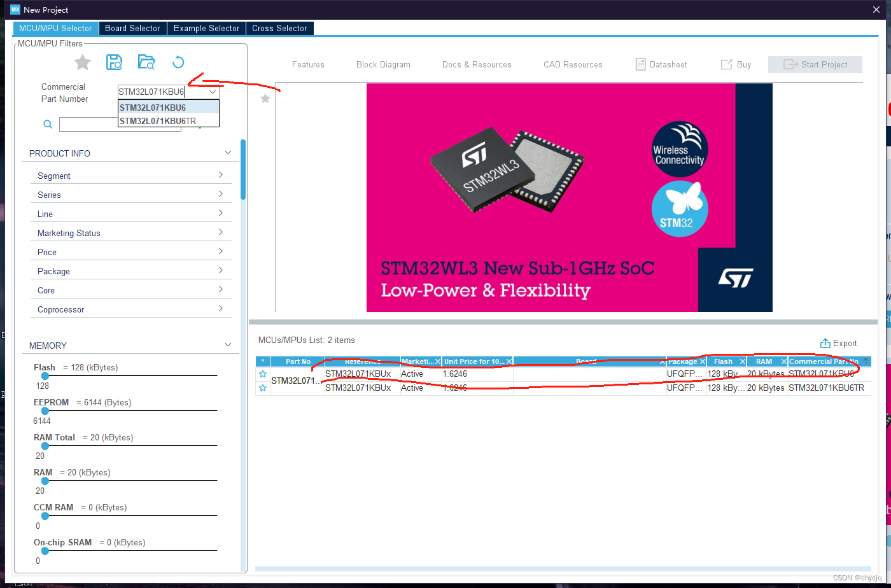Favorite the STM32L071KBU6TR row star
Screen dimensions: 891x588
point(263,388)
